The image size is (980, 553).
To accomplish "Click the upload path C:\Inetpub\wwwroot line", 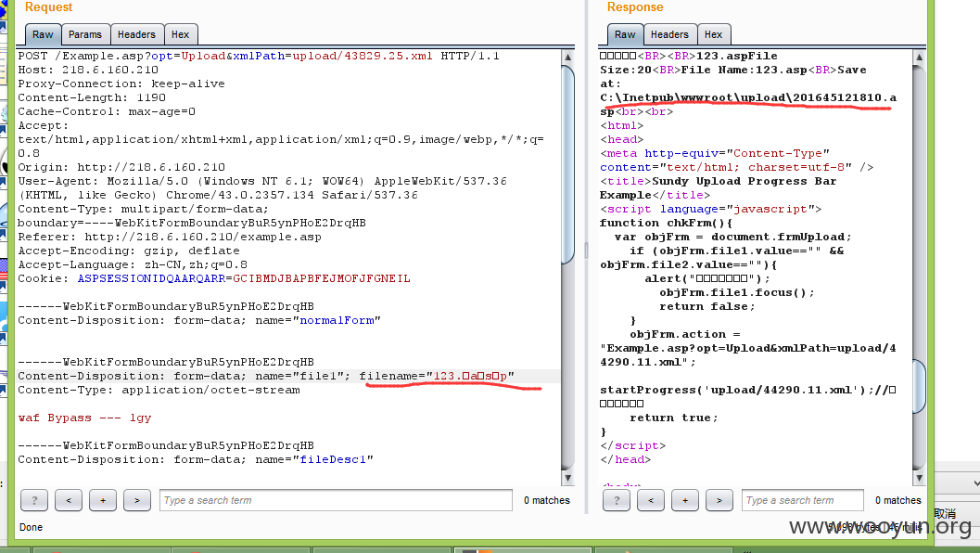I will click(x=748, y=97).
